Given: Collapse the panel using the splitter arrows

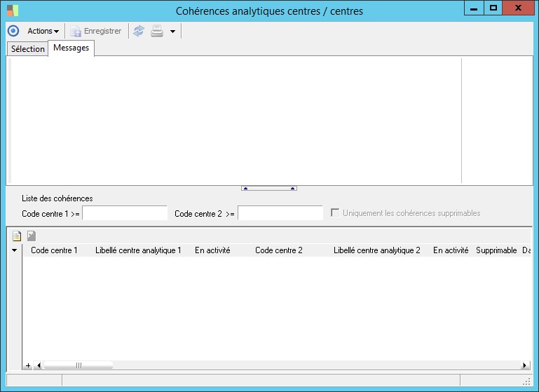Looking at the screenshot, I should tap(269, 188).
